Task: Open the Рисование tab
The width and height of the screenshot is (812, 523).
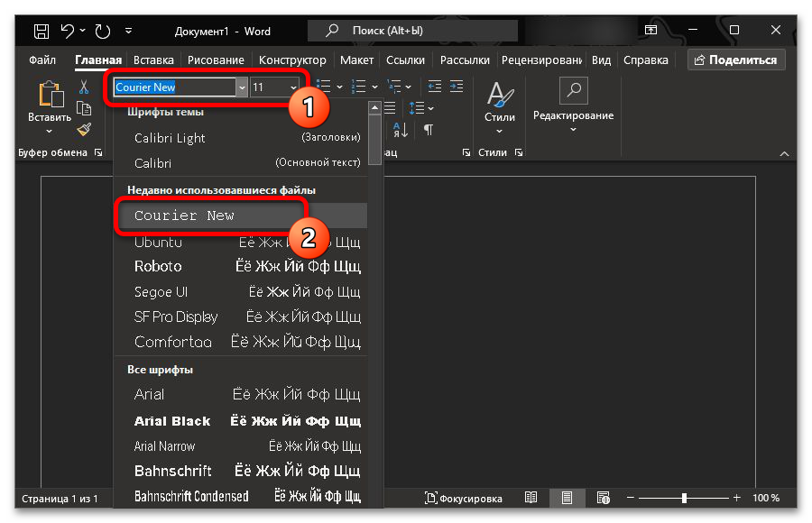Action: (216, 60)
